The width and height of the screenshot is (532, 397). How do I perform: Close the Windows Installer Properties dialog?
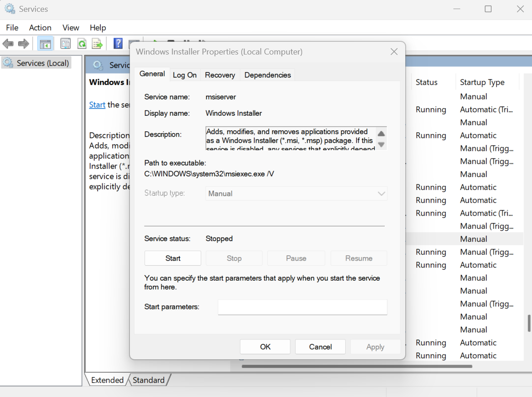394,52
